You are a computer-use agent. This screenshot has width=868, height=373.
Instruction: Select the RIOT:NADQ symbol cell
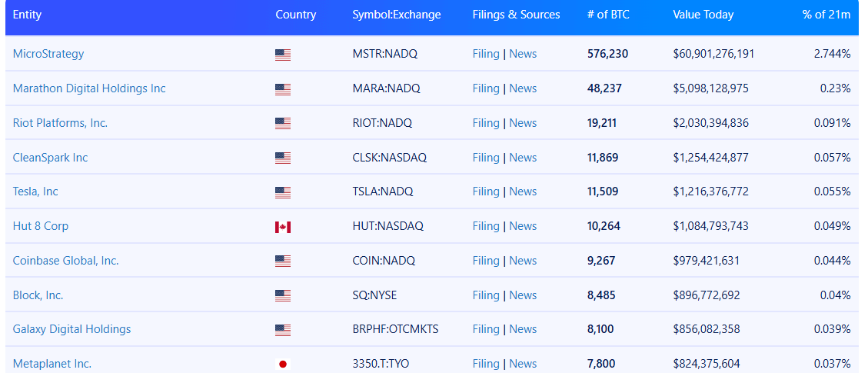(x=382, y=123)
